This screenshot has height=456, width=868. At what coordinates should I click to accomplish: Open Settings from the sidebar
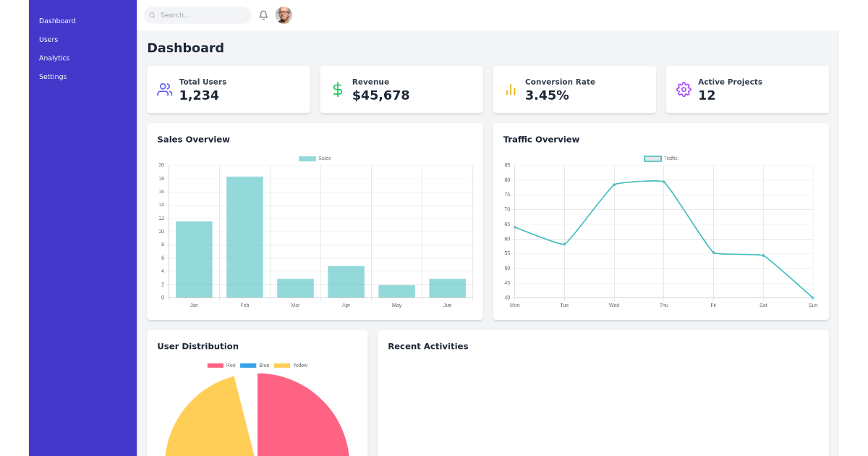pyautogui.click(x=53, y=76)
